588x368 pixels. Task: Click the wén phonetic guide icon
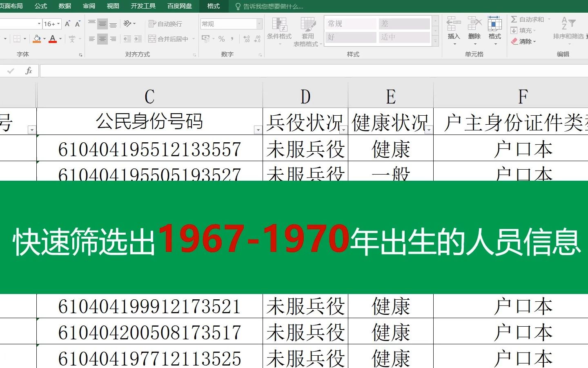(x=72, y=39)
